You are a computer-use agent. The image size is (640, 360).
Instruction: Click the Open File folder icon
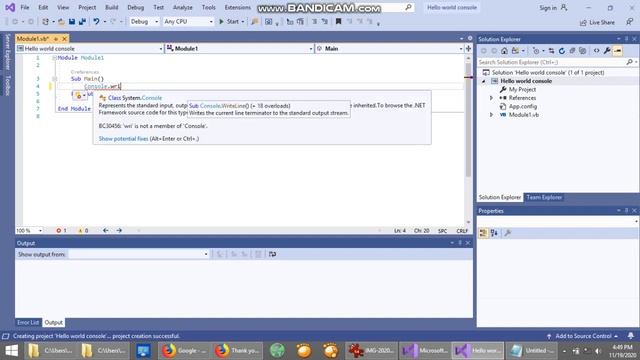point(61,22)
